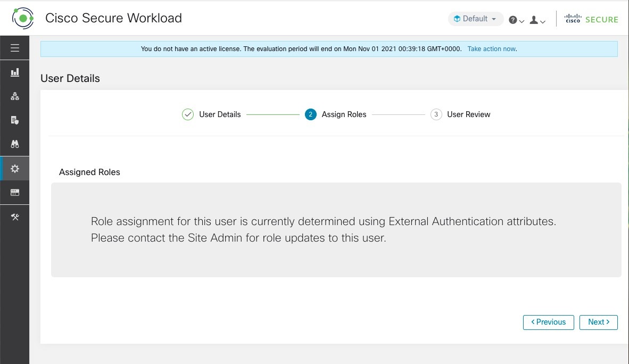The width and height of the screenshot is (629, 364).
Task: Click the API keyboard icon in sidebar
Action: pos(14,192)
